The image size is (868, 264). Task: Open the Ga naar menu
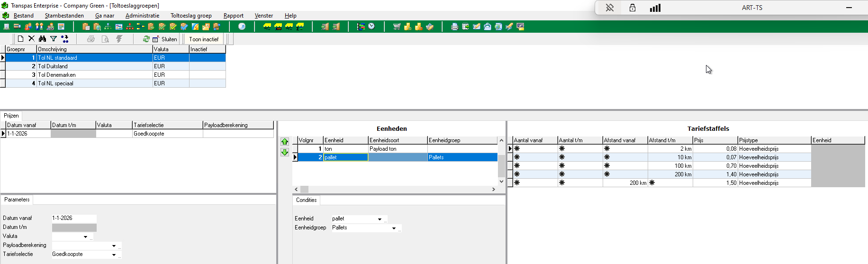[105, 16]
